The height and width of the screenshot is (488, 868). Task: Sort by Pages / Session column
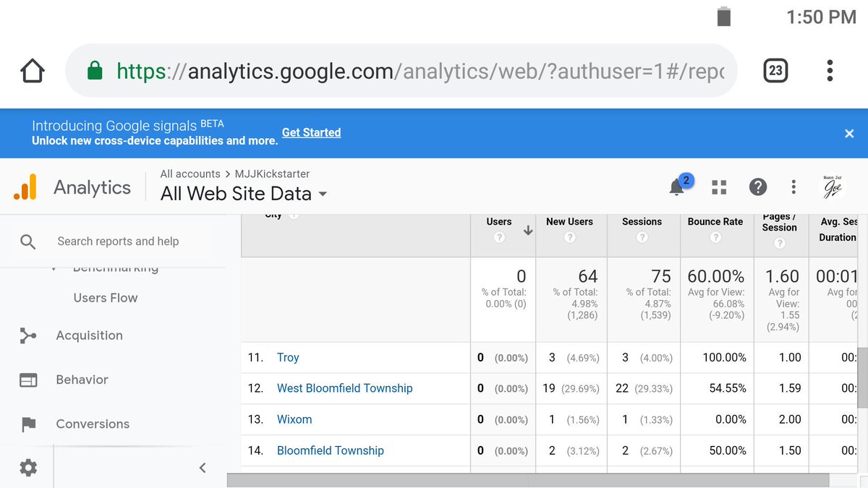coord(779,222)
